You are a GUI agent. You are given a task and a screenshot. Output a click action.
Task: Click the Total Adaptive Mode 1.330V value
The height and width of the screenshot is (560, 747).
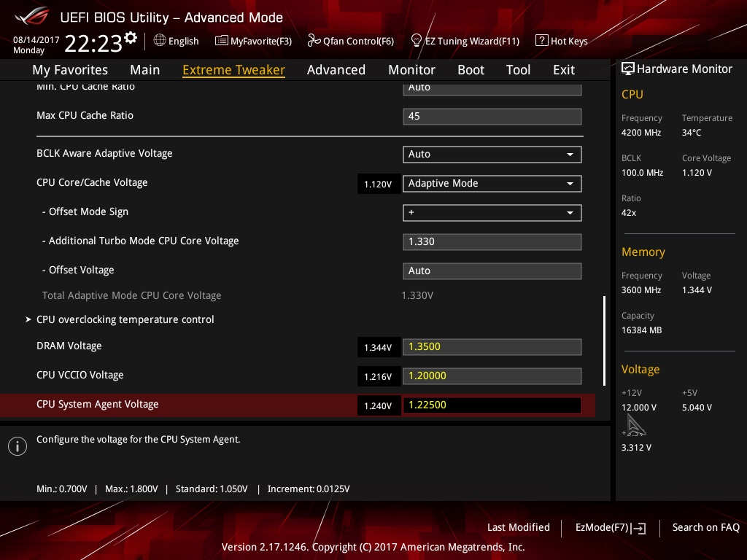(417, 295)
